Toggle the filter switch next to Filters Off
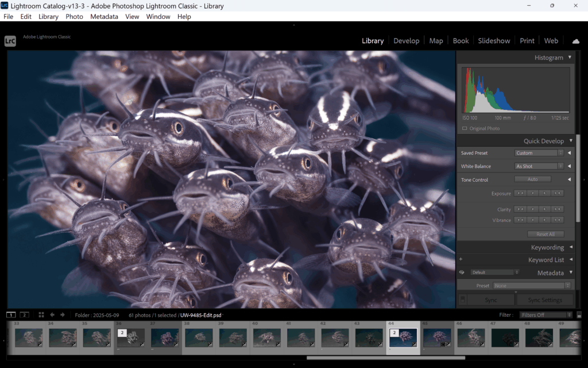Image resolution: width=588 pixels, height=368 pixels. pyautogui.click(x=579, y=315)
